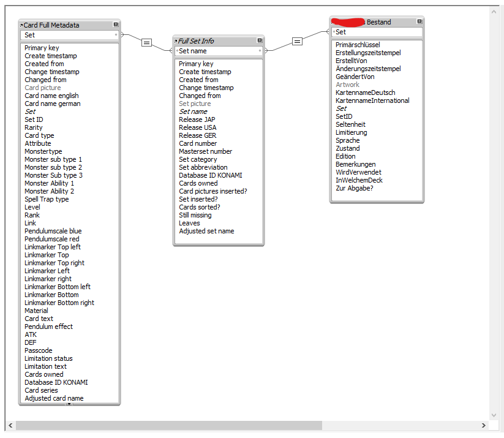The height and width of the screenshot is (438, 504).
Task: Select the Monstertype field
Action: pos(43,151)
